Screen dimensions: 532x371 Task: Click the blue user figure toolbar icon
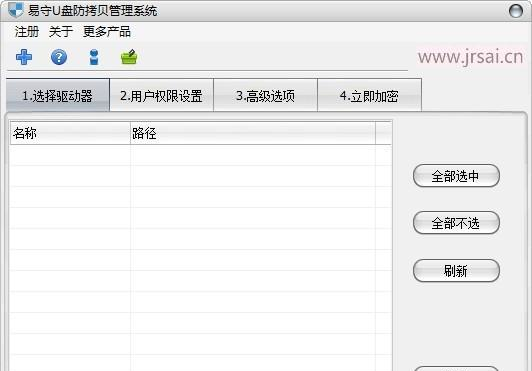coord(94,57)
